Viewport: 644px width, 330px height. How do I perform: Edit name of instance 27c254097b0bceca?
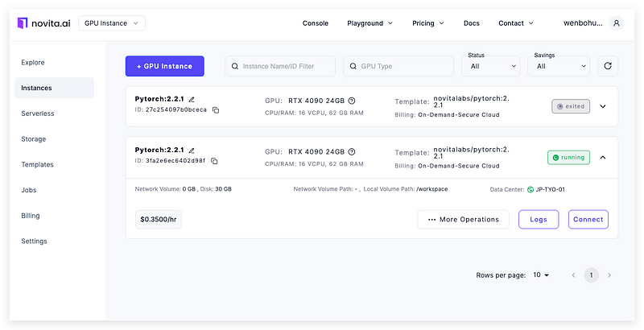pyautogui.click(x=192, y=99)
